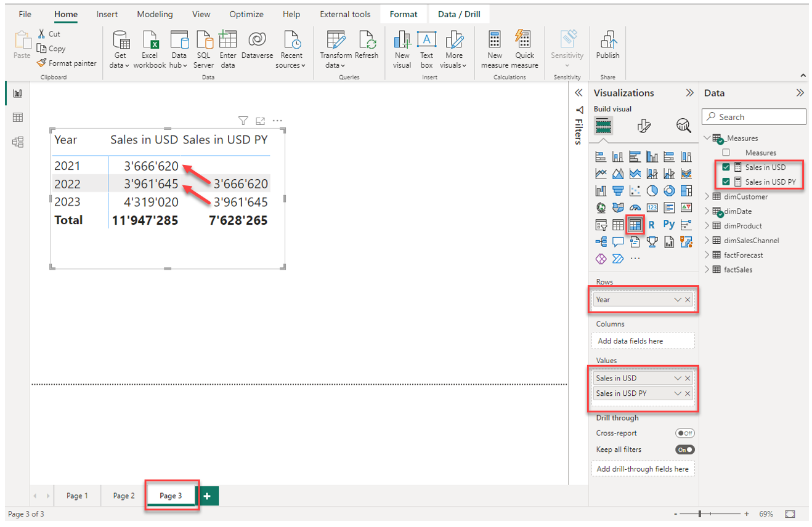This screenshot has height=527, width=812.
Task: Click Copy in Clipboard group
Action: [x=51, y=49]
